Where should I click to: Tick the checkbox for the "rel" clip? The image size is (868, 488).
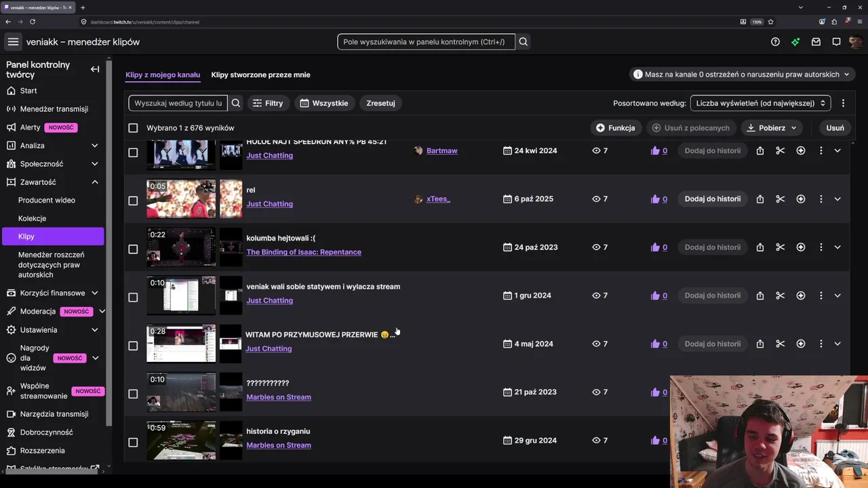pos(133,201)
